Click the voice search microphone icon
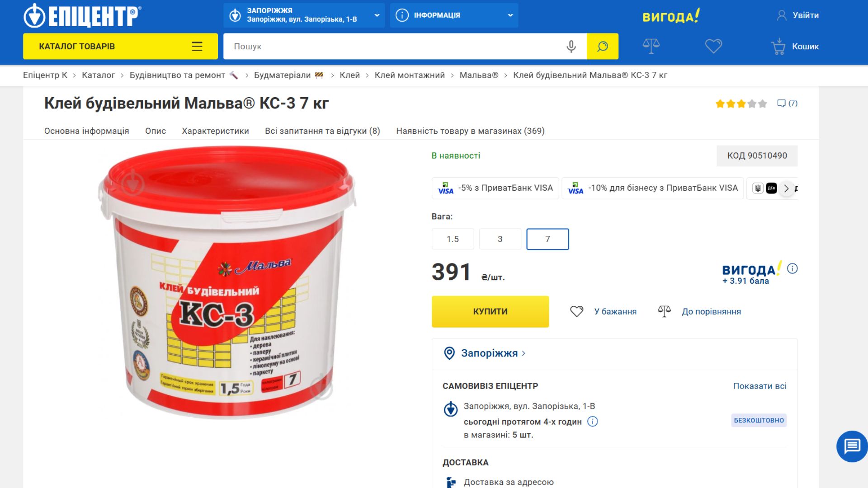This screenshot has width=868, height=488. point(571,47)
